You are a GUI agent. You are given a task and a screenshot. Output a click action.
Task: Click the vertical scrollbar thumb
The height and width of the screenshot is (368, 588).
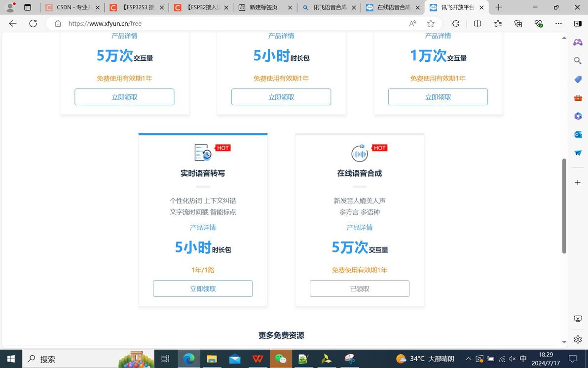click(564, 206)
